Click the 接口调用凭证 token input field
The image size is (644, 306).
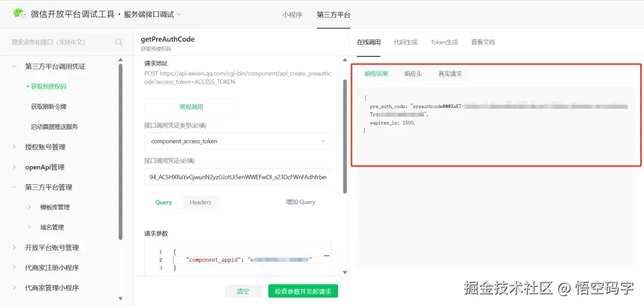[238, 177]
